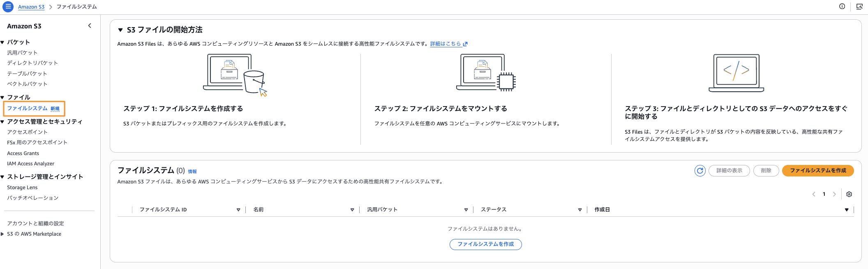Open the hamburger navigation menu icon
The height and width of the screenshot is (269, 868).
8,7
